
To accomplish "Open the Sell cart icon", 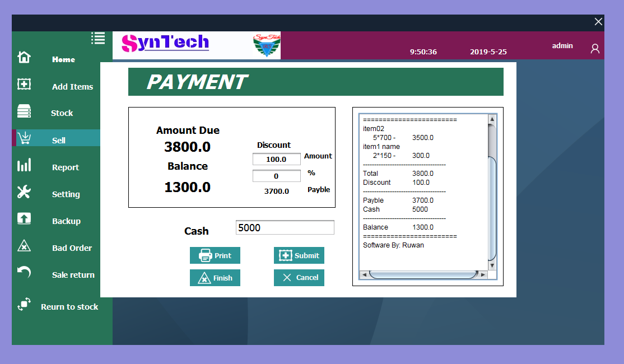I will point(24,137).
